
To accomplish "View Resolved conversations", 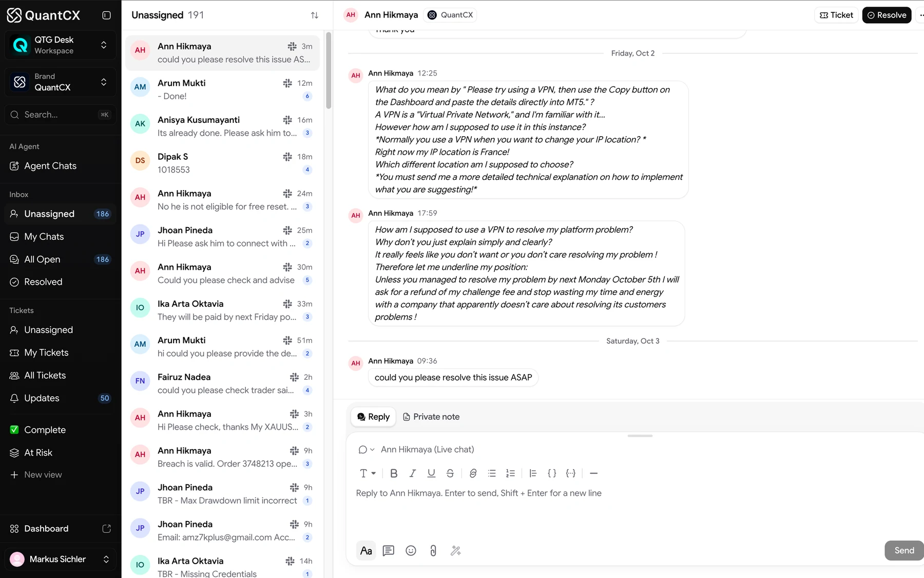I will [60, 282].
